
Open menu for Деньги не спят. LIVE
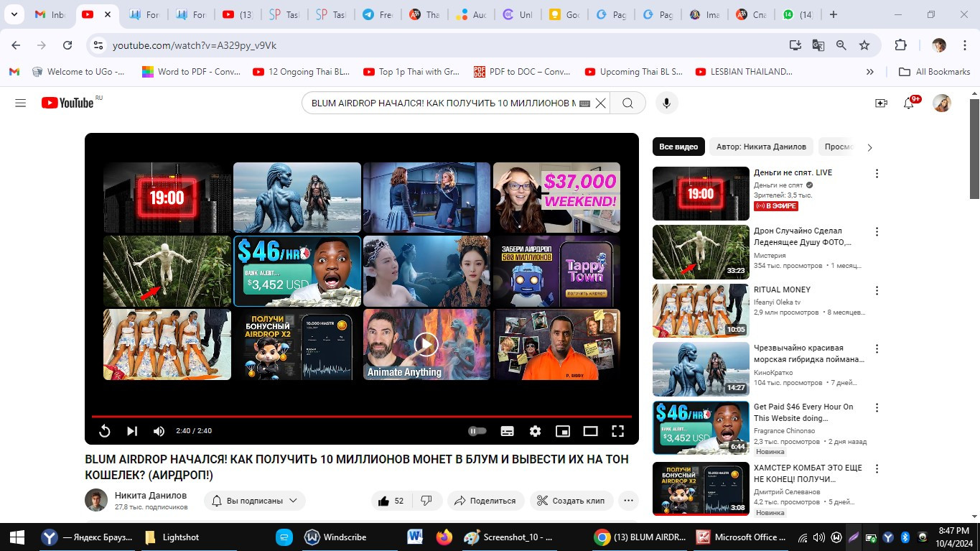[x=877, y=173]
